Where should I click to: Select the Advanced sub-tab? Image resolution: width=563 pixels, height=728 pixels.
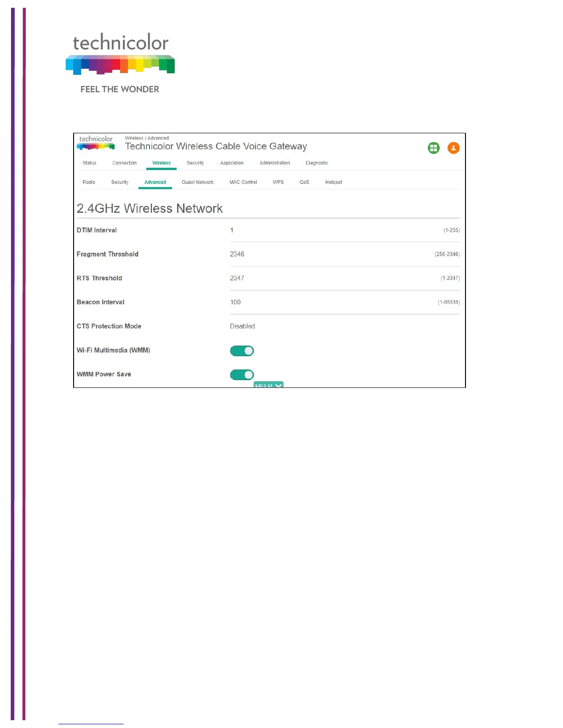pos(155,182)
